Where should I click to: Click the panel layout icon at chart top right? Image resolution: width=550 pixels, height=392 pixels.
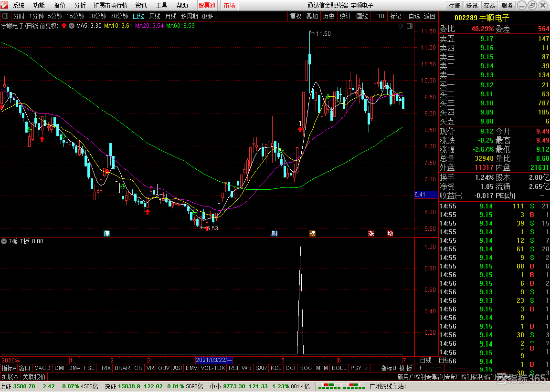click(x=409, y=26)
